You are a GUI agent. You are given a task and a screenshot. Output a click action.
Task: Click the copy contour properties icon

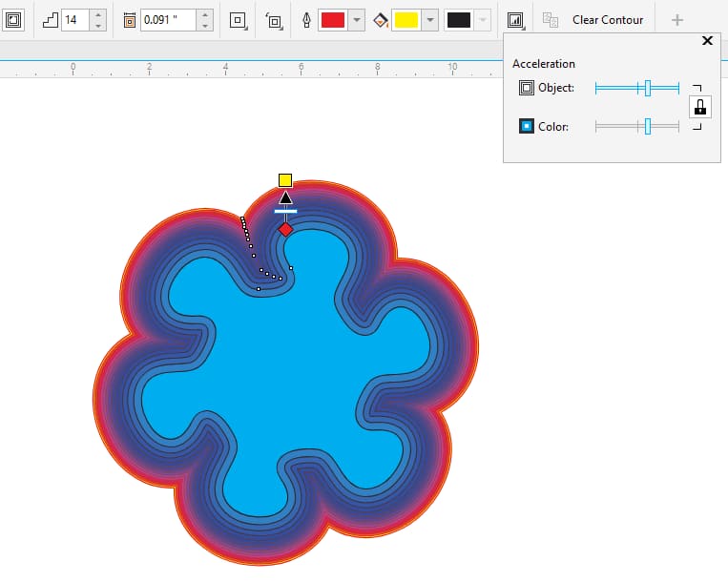click(x=551, y=20)
